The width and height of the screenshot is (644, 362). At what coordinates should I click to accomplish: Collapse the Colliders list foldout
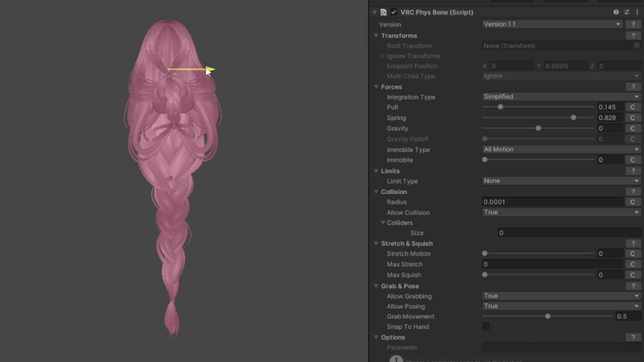click(x=384, y=223)
